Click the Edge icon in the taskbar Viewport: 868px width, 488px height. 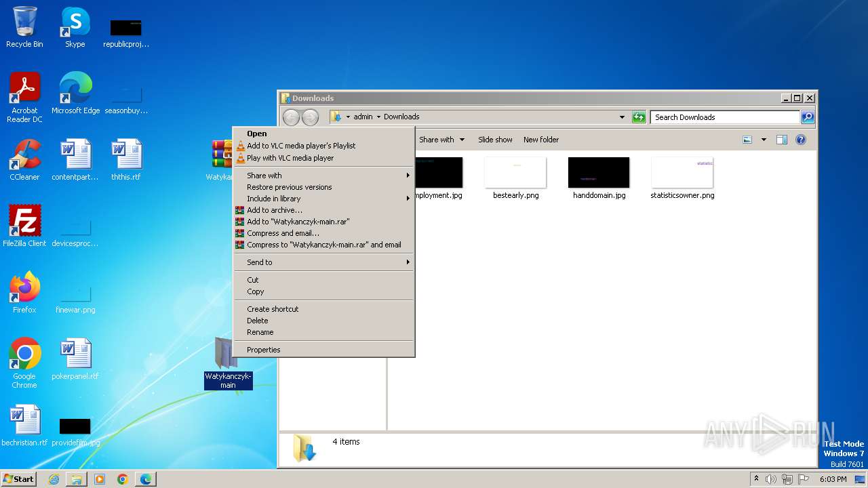coord(146,479)
